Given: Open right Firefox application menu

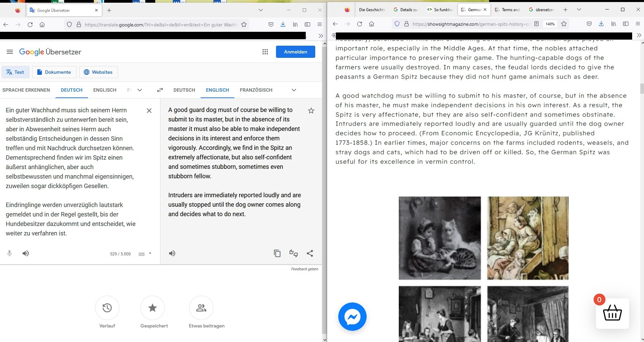Looking at the screenshot, I should point(638,24).
